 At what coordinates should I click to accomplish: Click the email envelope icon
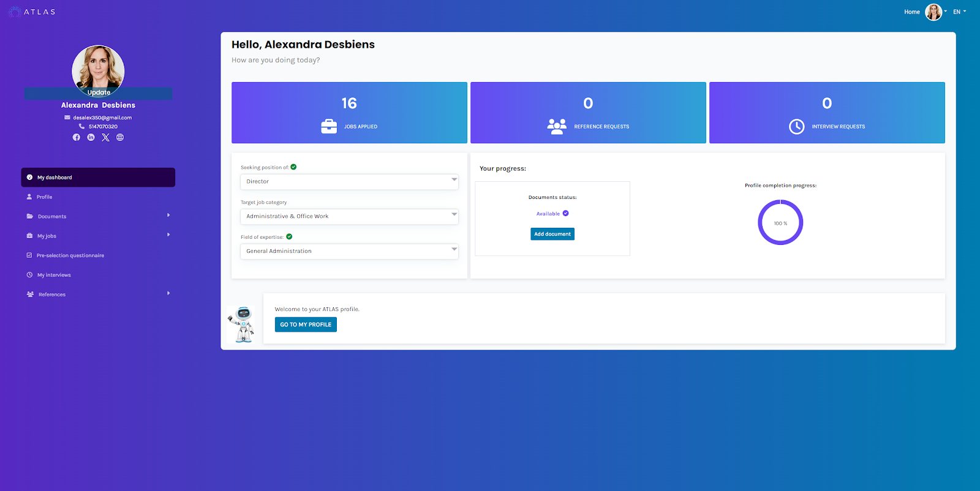[67, 118]
